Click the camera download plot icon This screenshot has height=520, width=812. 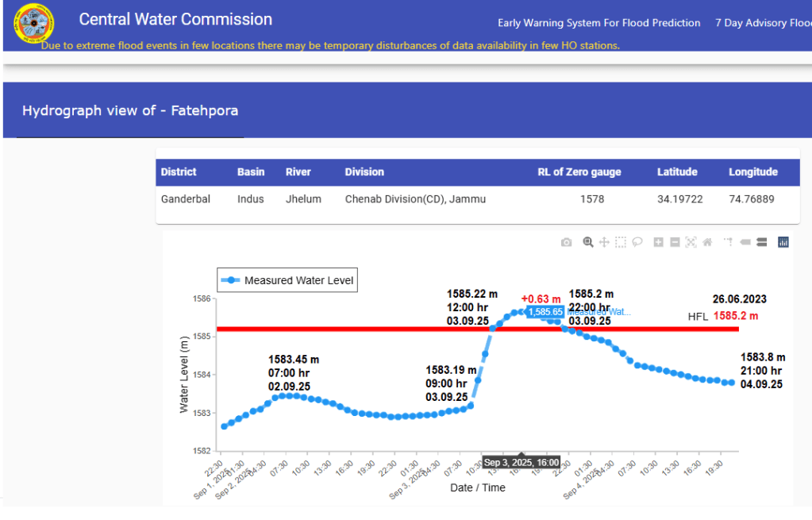pos(566,242)
